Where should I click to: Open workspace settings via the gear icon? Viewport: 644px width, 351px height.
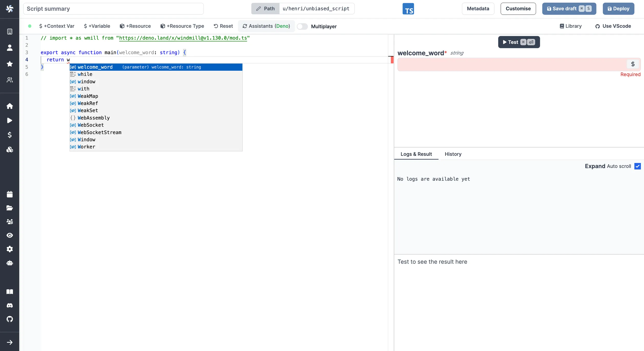10,249
